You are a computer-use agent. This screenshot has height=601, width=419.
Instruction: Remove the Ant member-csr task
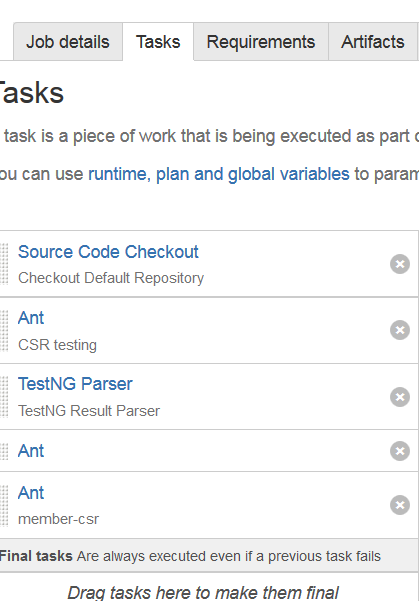[400, 505]
